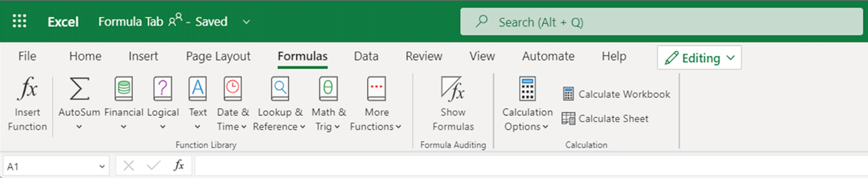This screenshot has height=178, width=868.
Task: Switch to the Insert tab
Action: [143, 56]
